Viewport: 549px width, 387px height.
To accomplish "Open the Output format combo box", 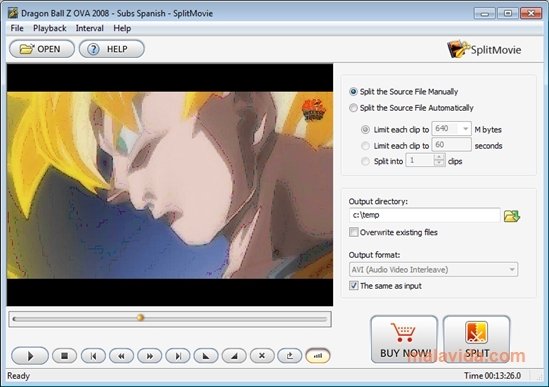I will coord(433,270).
